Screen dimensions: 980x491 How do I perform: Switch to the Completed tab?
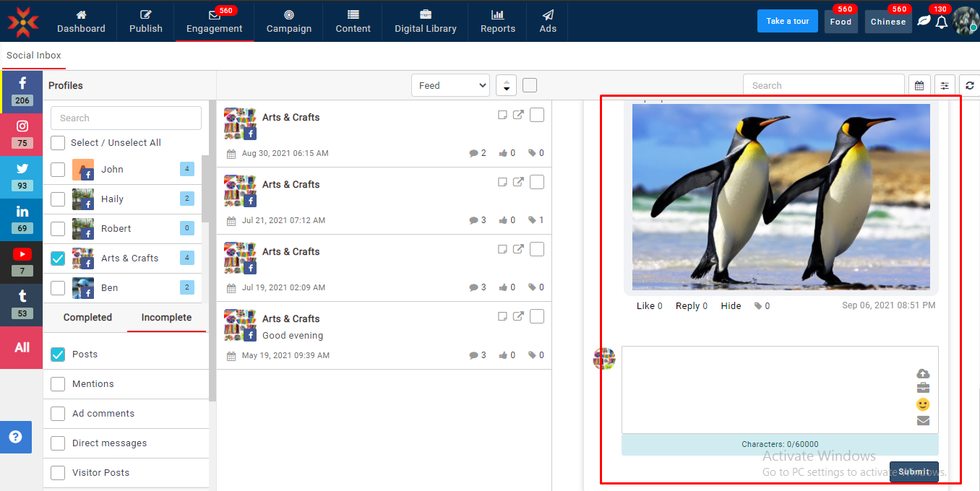87,318
